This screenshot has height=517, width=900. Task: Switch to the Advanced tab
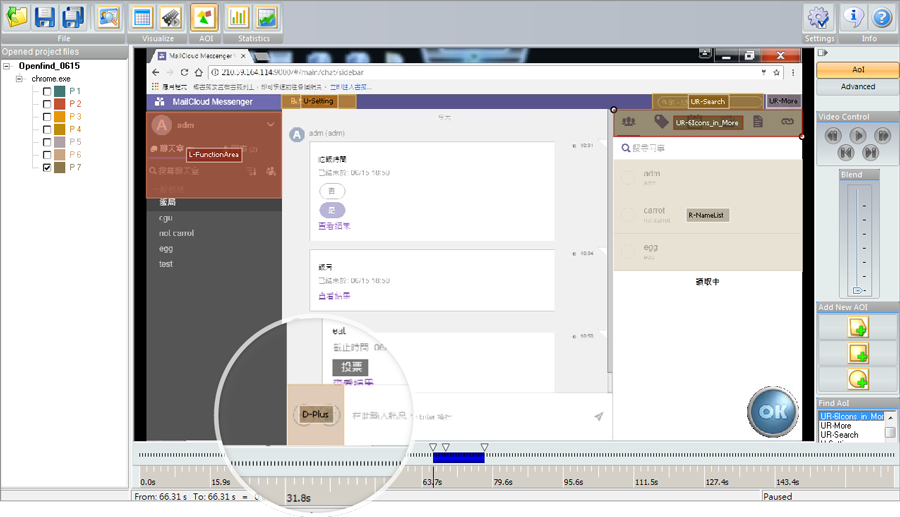[x=857, y=86]
